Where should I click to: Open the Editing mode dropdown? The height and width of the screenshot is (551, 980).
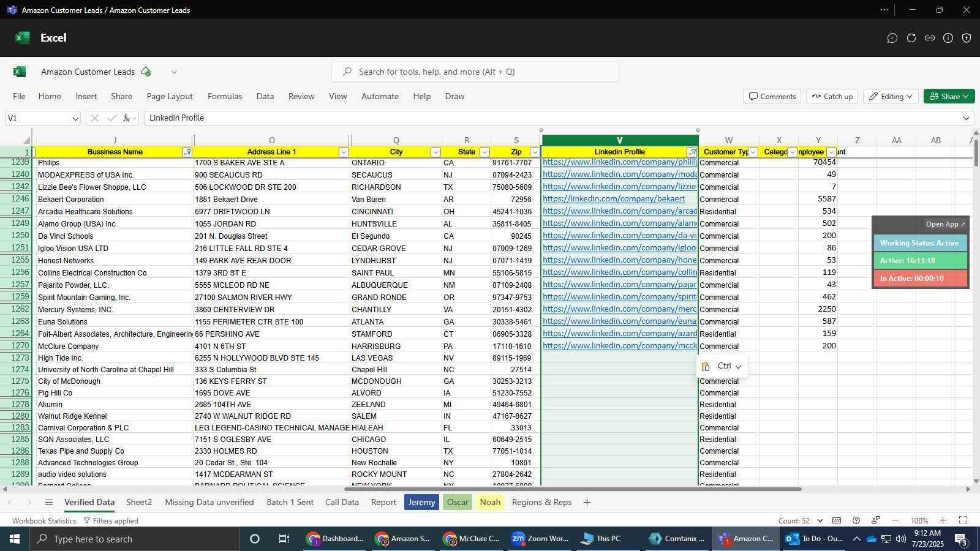coord(892,96)
